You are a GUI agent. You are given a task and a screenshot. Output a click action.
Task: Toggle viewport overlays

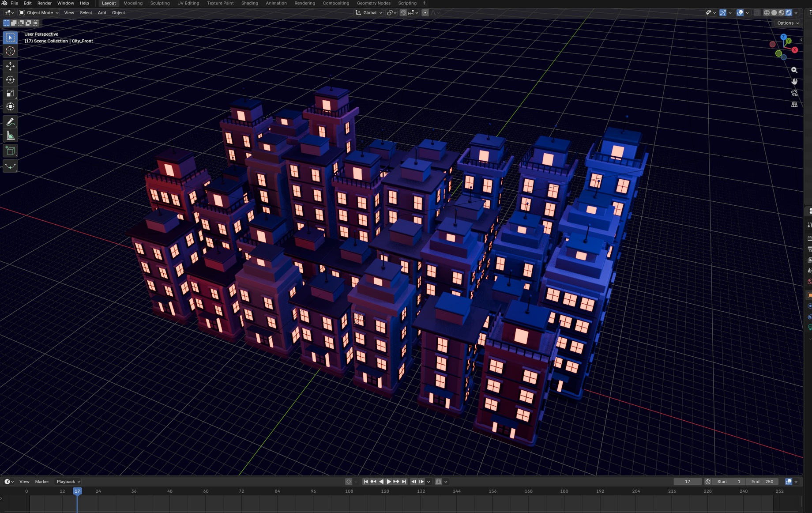pyautogui.click(x=740, y=13)
